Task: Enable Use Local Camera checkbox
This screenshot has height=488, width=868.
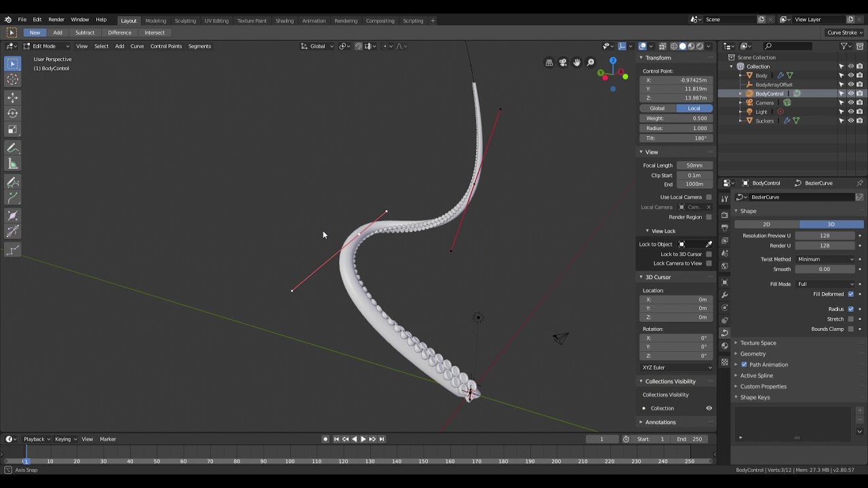Action: [x=709, y=197]
